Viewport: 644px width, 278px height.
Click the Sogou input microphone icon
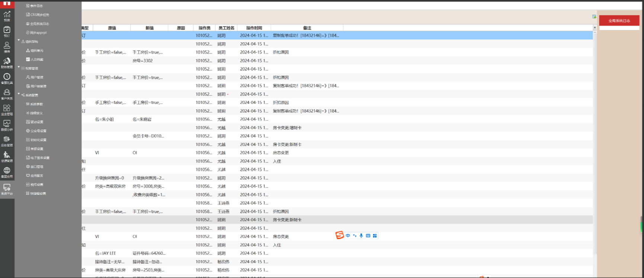[361, 236]
